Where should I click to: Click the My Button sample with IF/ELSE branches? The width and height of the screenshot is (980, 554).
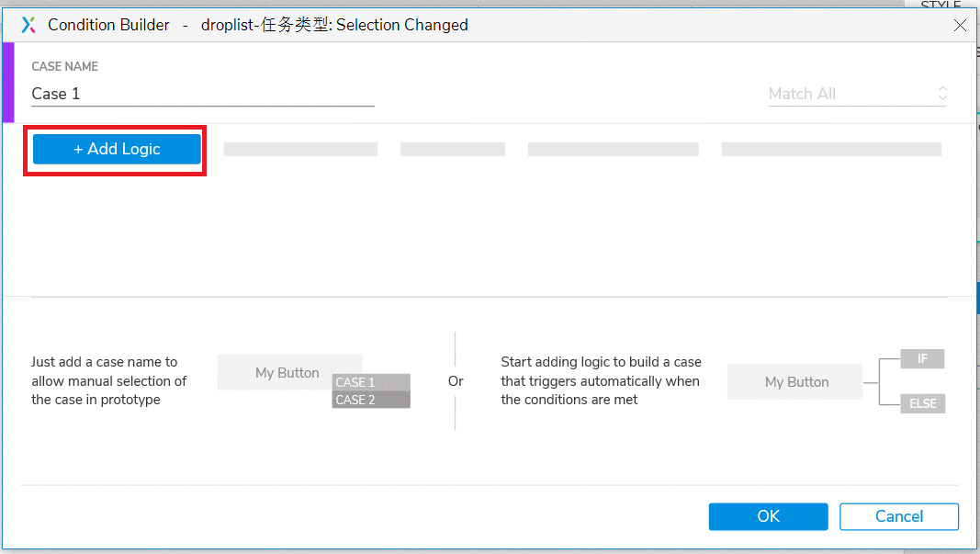[794, 382]
